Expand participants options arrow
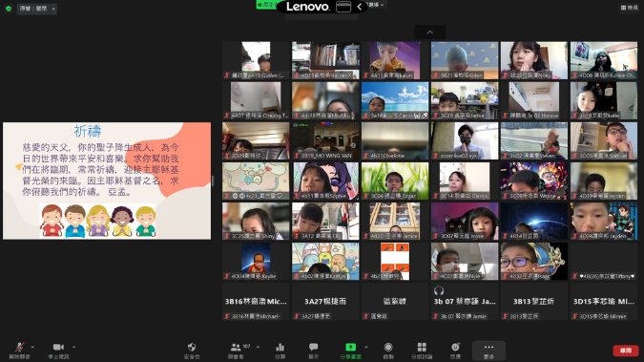The image size is (644, 362). (258, 347)
